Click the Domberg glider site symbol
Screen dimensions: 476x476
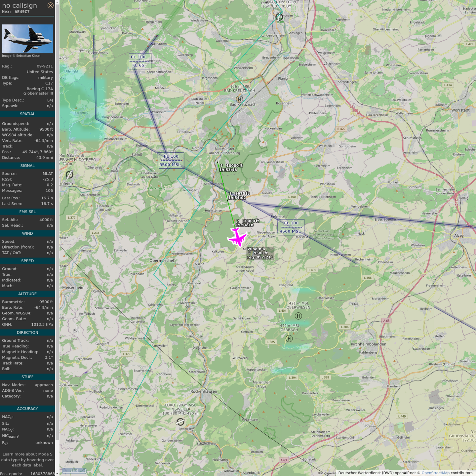coord(69,174)
